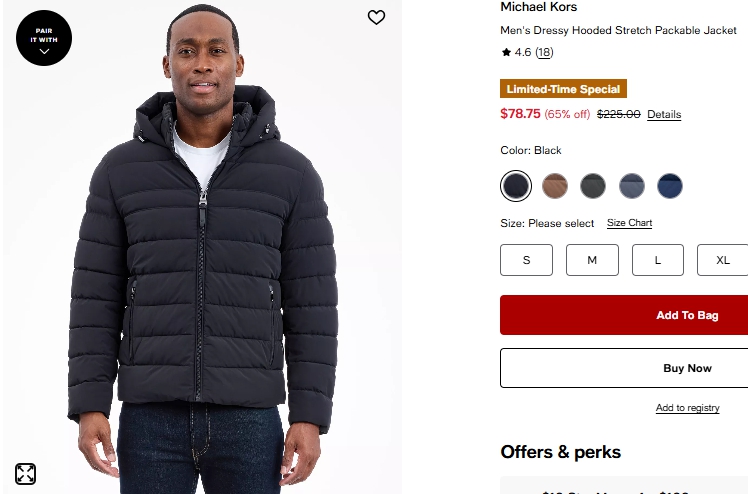Pick the charcoal gray color swatch
The width and height of the screenshot is (748, 494).
coord(593,186)
